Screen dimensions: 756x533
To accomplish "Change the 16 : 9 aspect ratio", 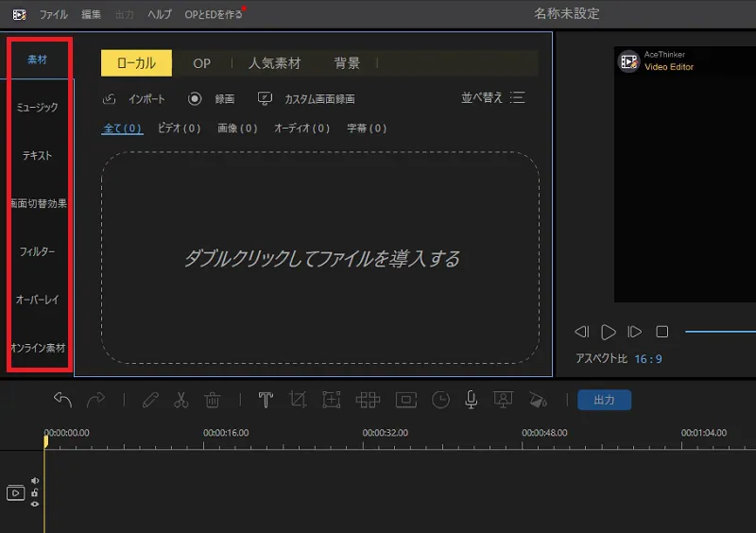I will point(648,359).
